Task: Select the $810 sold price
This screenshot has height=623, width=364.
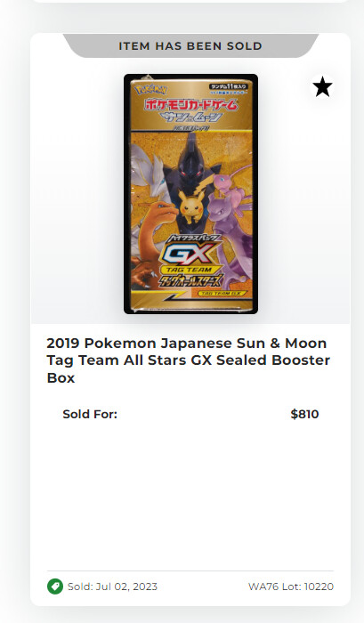Action: [304, 414]
